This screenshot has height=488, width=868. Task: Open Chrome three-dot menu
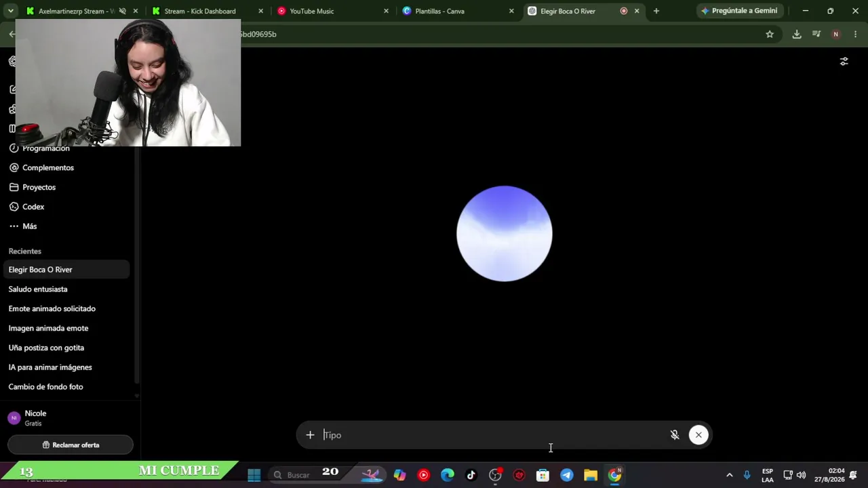tap(855, 34)
